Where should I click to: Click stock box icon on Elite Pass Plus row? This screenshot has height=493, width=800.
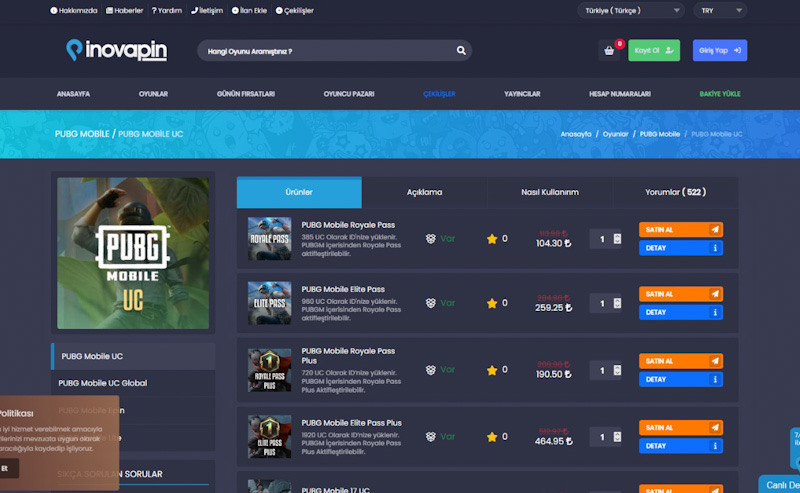coord(431,436)
